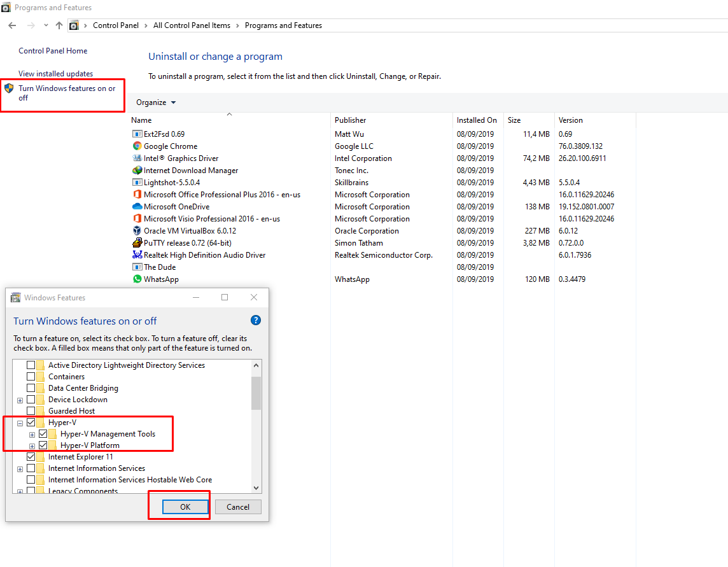Click the Oracle VM VirtualBox icon
728x567 pixels.
pyautogui.click(x=137, y=230)
